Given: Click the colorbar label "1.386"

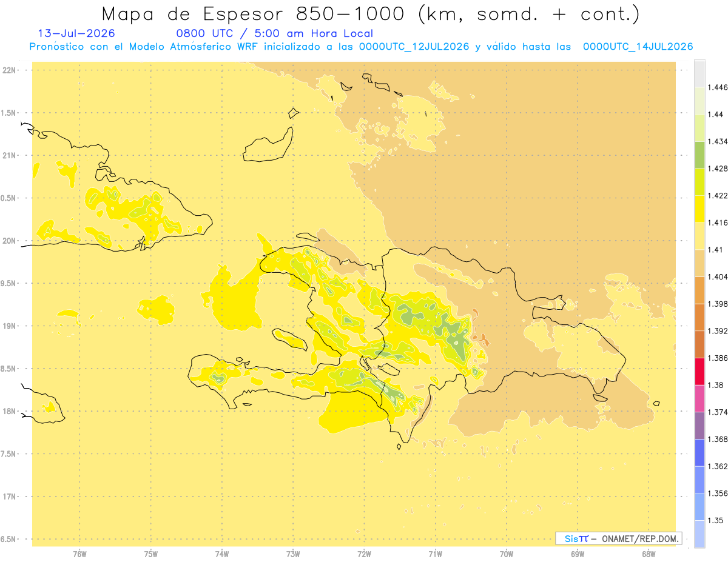Looking at the screenshot, I should 718,358.
